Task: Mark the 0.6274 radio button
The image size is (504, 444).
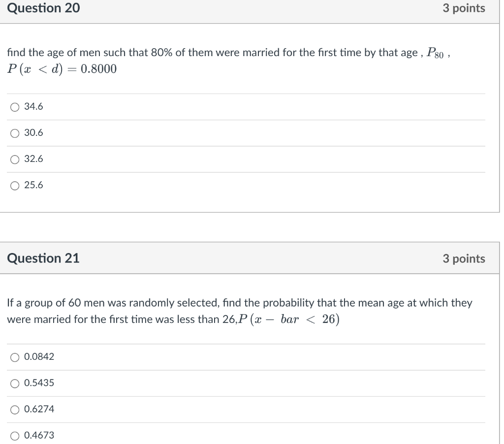Action: 15,410
